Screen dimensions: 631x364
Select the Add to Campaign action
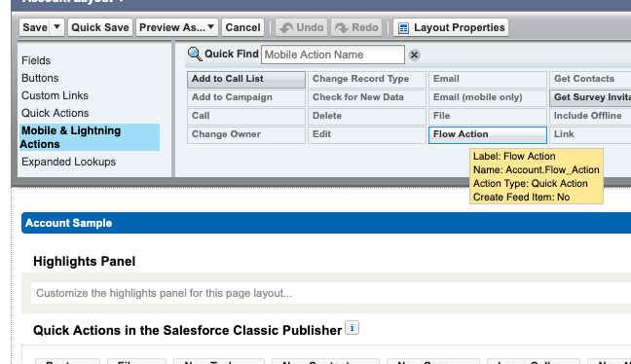point(246,97)
